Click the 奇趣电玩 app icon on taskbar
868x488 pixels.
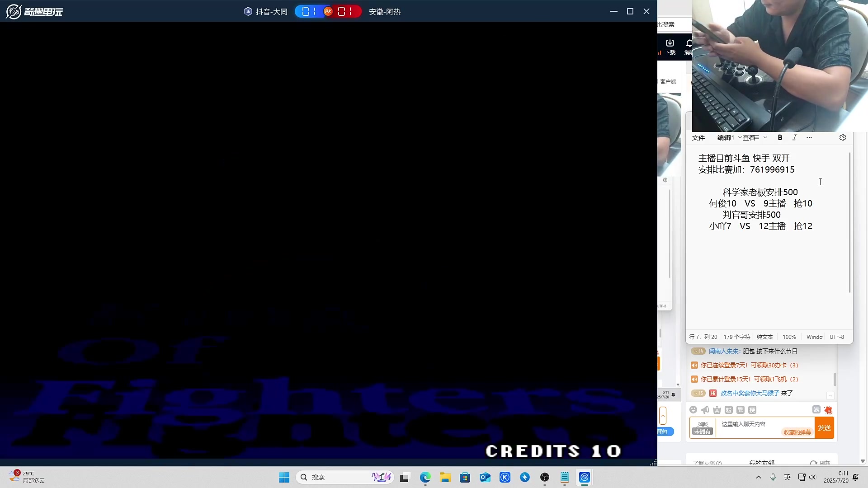(585, 477)
